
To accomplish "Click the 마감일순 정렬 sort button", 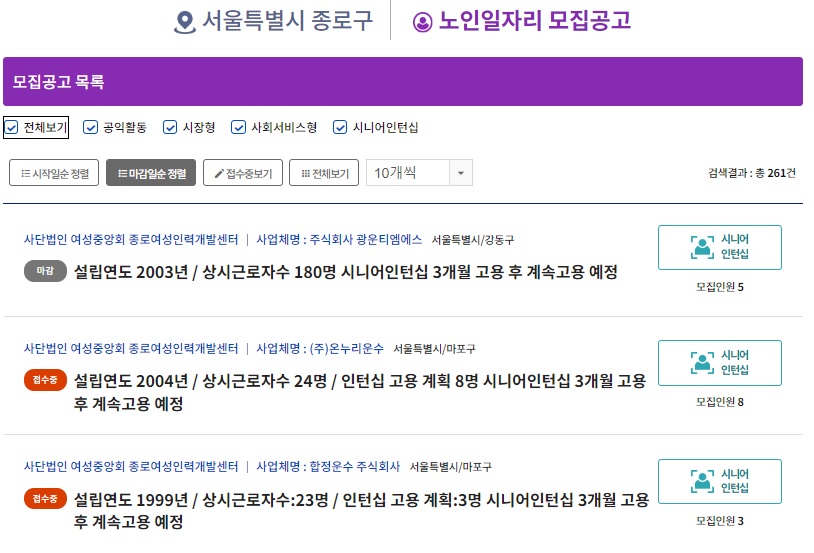I will pos(151,172).
